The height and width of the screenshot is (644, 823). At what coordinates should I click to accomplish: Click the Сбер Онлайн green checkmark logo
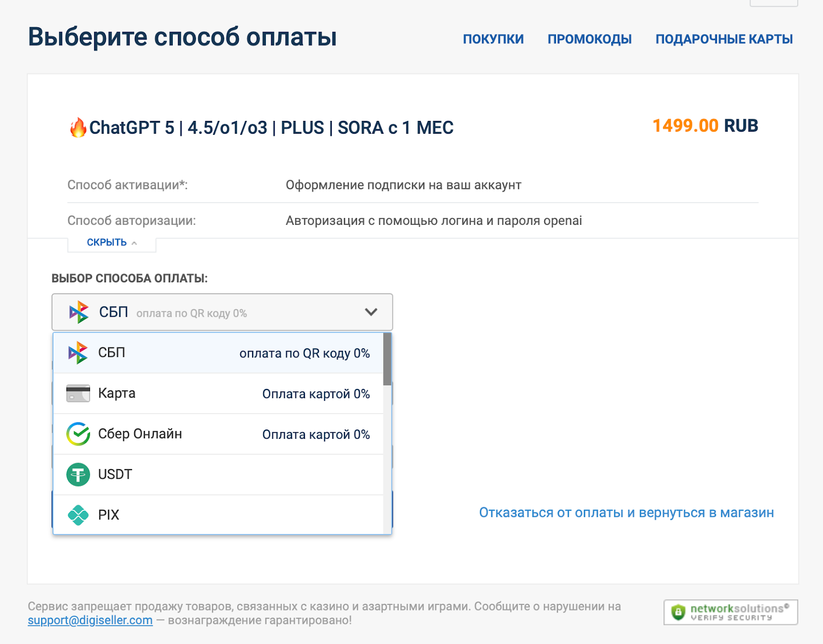click(x=78, y=434)
